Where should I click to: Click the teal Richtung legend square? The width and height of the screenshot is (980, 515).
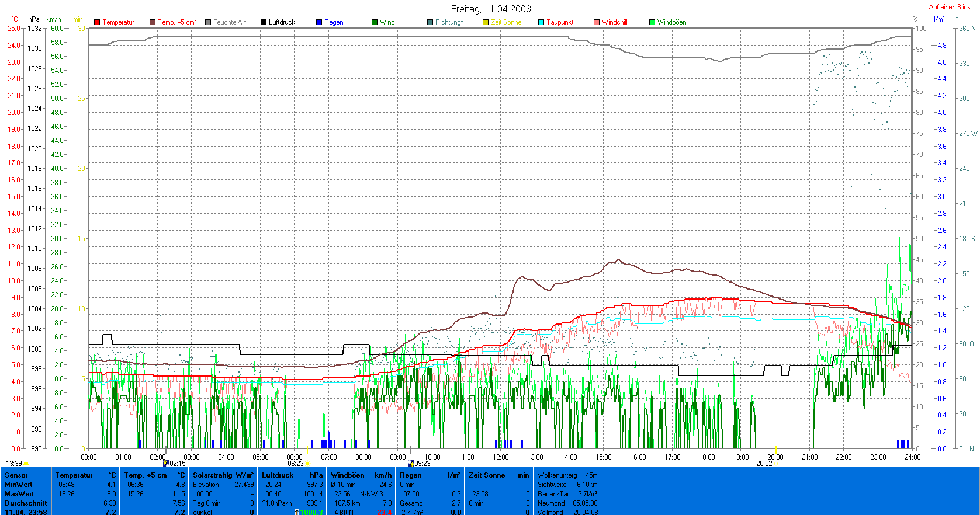(x=430, y=22)
